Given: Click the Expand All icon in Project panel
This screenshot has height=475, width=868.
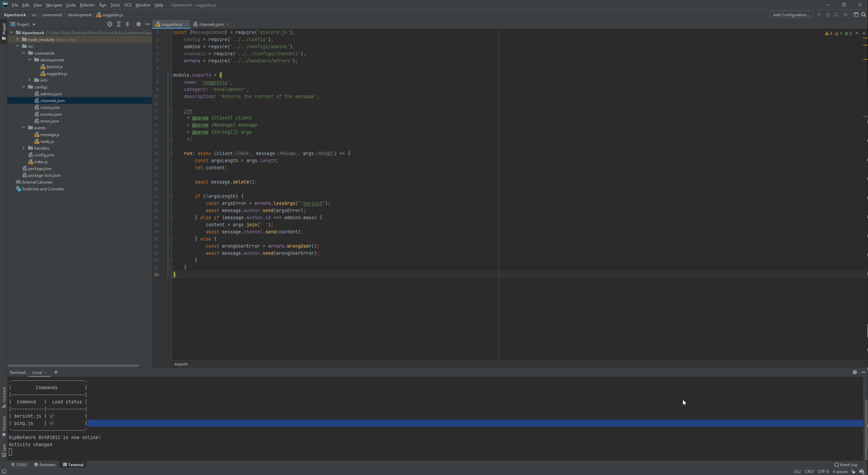Looking at the screenshot, I should tap(119, 24).
